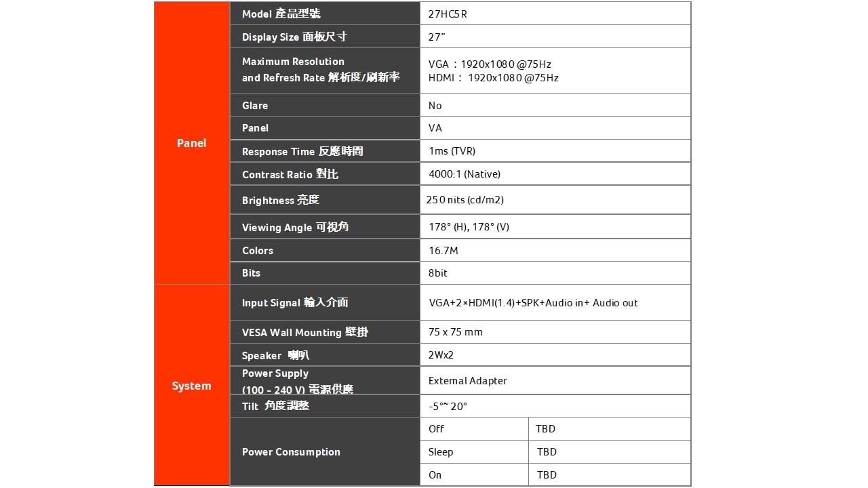Image resolution: width=868 pixels, height=488 pixels.
Task: Click the 27” display size value
Action: click(437, 37)
